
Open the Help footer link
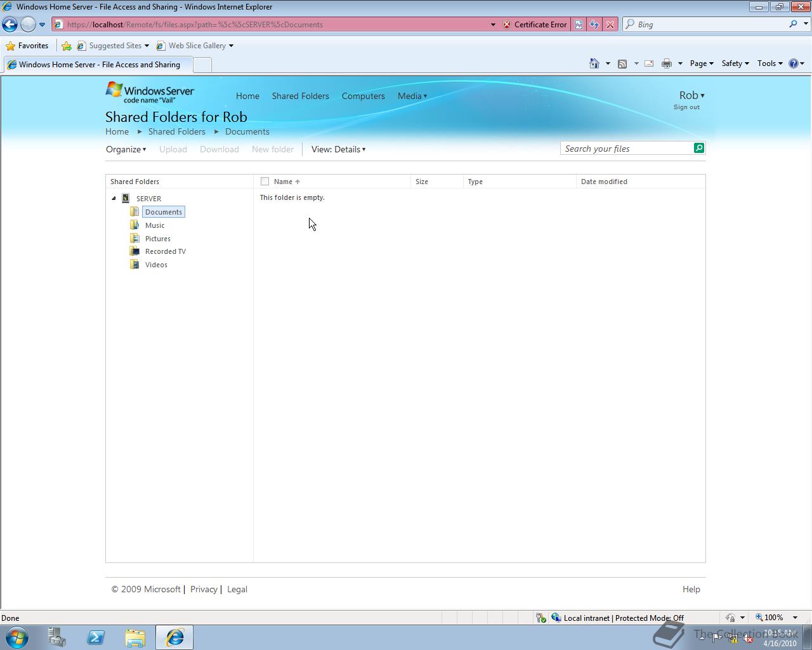coord(691,589)
